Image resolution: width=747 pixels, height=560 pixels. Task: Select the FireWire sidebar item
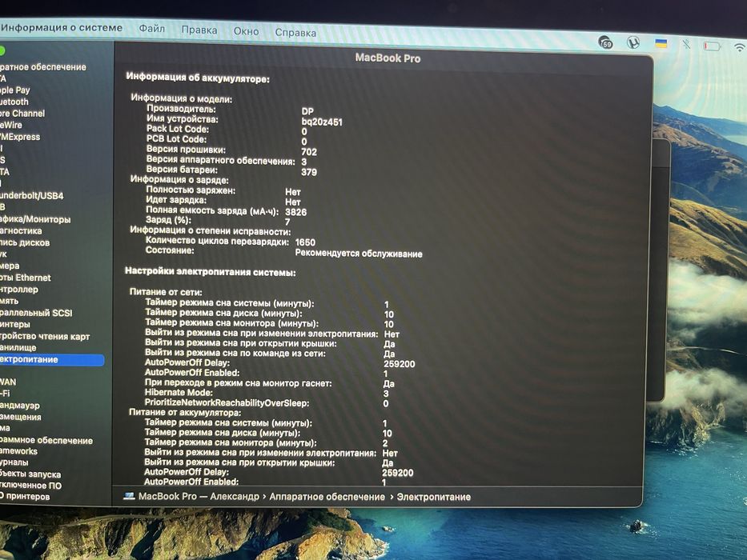[x=11, y=125]
